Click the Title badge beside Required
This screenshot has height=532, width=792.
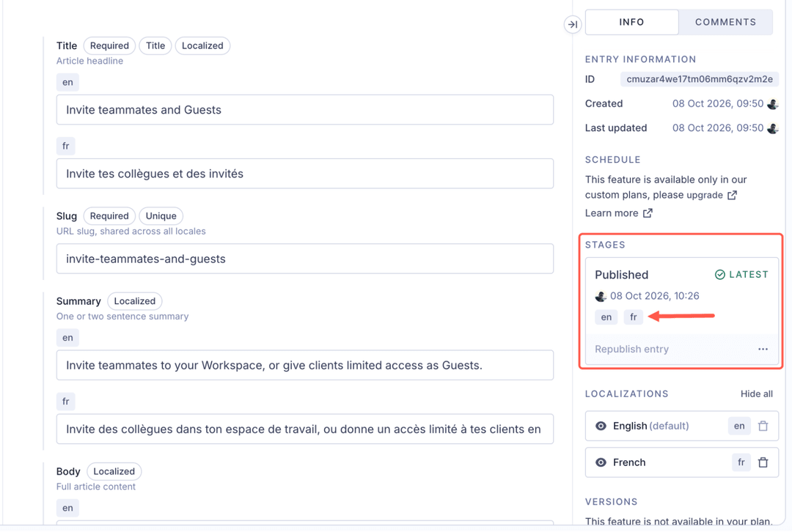click(x=155, y=46)
